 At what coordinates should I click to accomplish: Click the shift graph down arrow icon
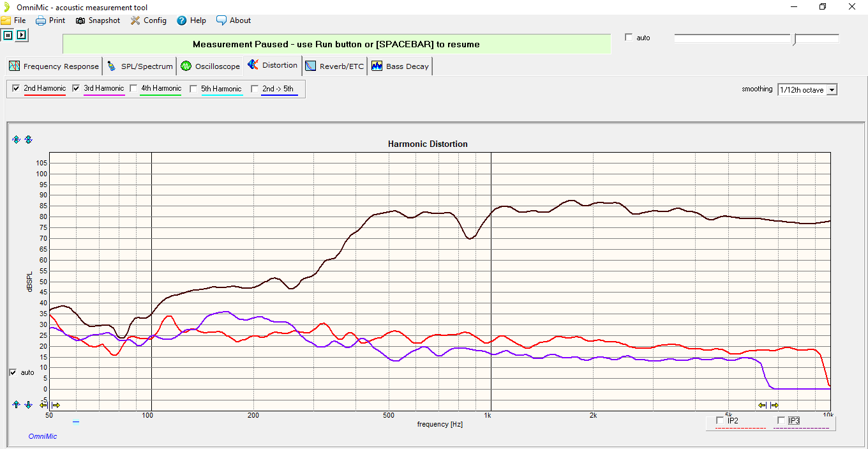tap(28, 404)
